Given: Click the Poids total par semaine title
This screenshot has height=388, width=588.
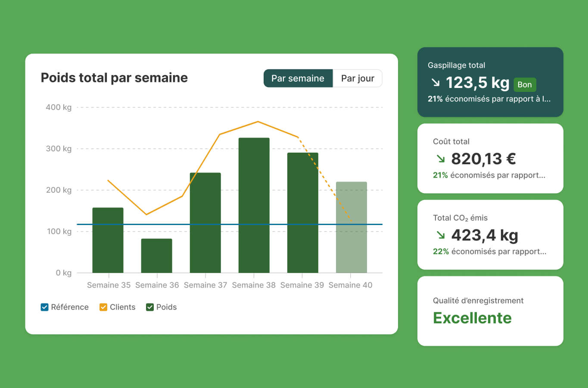Looking at the screenshot, I should coord(114,78).
